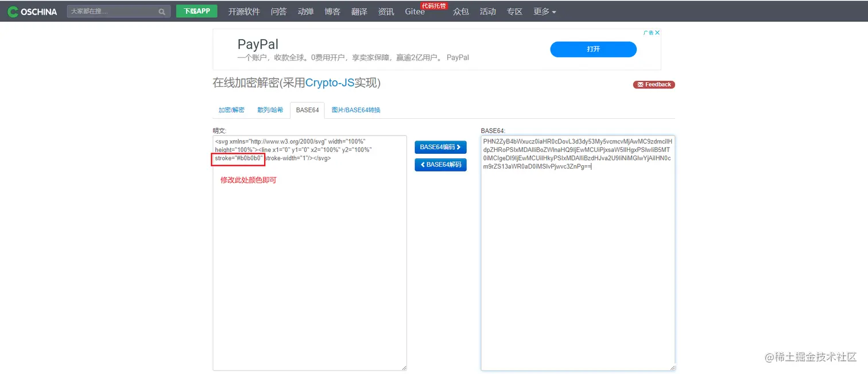Select the BASE64 tab
The image size is (868, 374).
coord(307,110)
